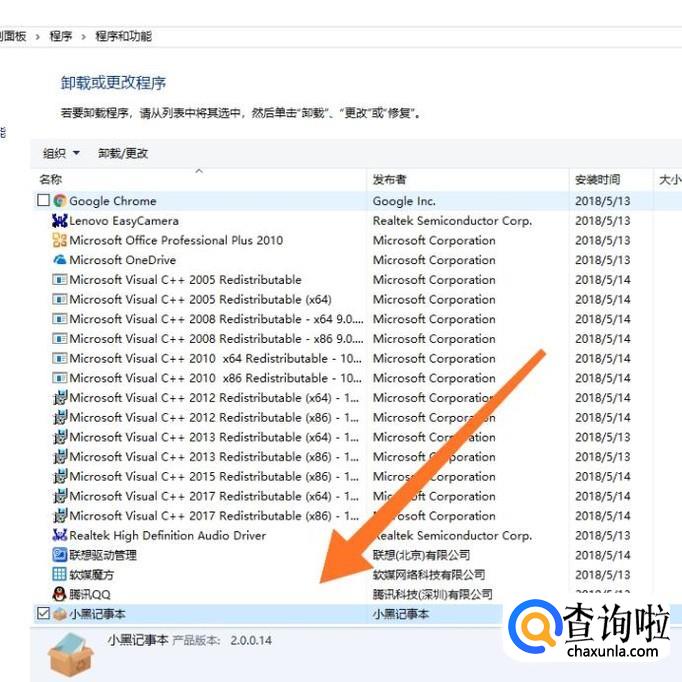Expand the chevron after 程序 in breadcrumb
The width and height of the screenshot is (682, 682).
pos(84,37)
